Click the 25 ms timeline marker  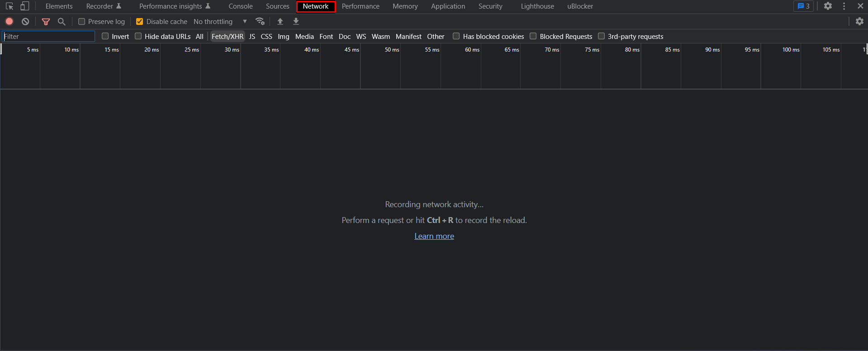[192, 50]
